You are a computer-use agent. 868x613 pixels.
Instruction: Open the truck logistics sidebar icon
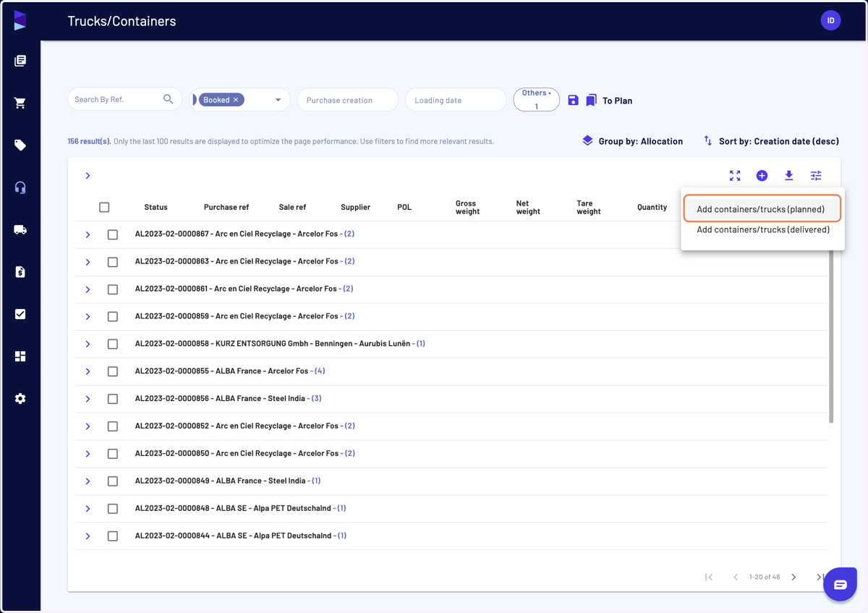[x=20, y=229]
